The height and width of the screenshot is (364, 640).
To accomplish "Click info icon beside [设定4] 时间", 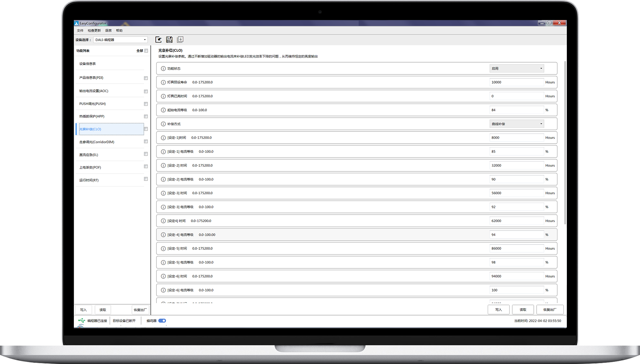I will [x=163, y=221].
